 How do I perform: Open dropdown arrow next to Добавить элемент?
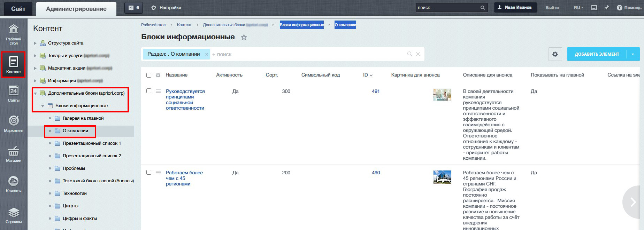tap(633, 54)
